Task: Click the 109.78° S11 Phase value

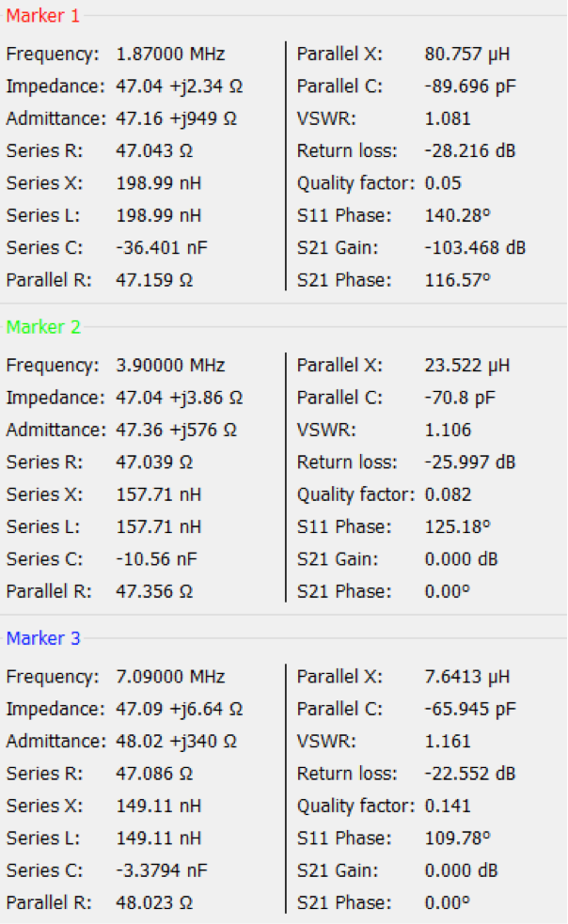Action: point(458,838)
